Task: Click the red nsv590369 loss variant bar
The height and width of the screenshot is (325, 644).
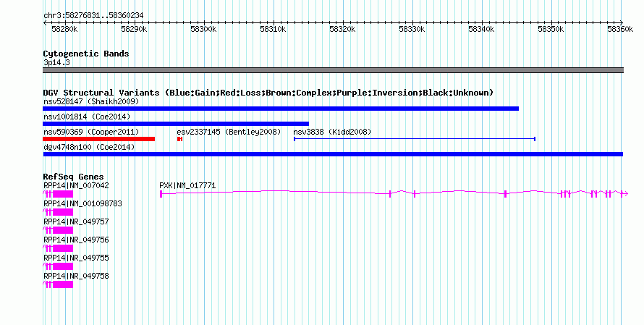Action: pos(98,139)
